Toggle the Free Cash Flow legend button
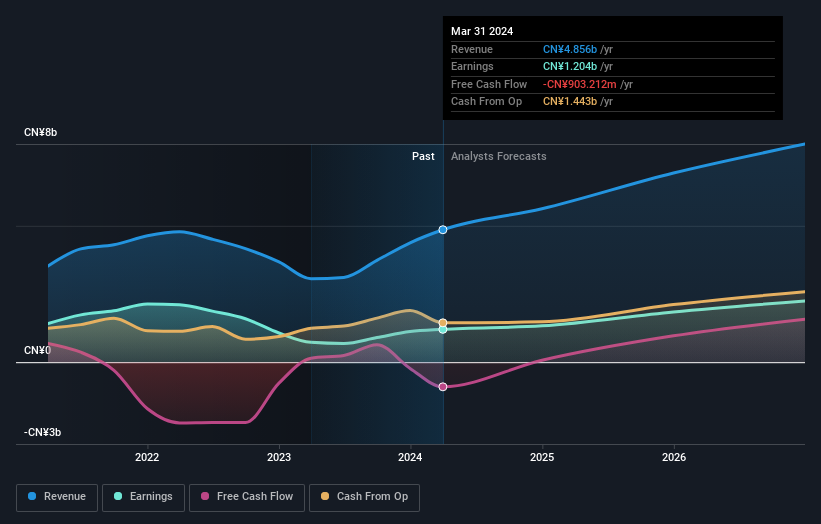The image size is (821, 524). pyautogui.click(x=247, y=497)
